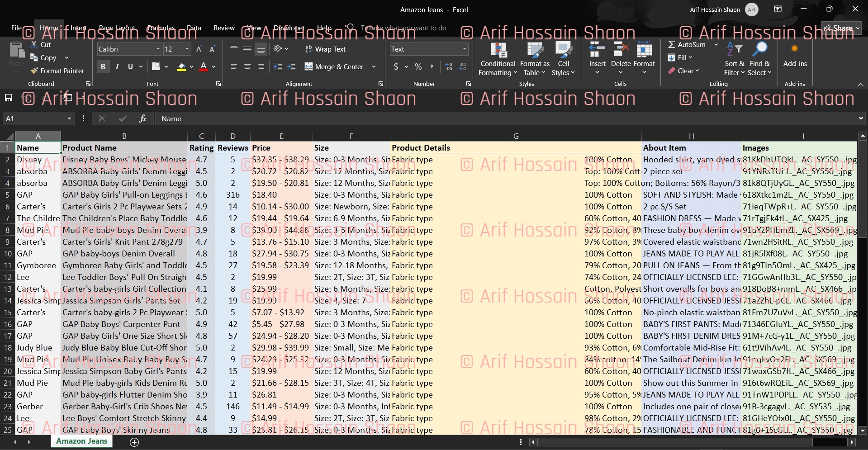Expand the number format Text dropdown
Screen dimensions: 868x450
464,49
